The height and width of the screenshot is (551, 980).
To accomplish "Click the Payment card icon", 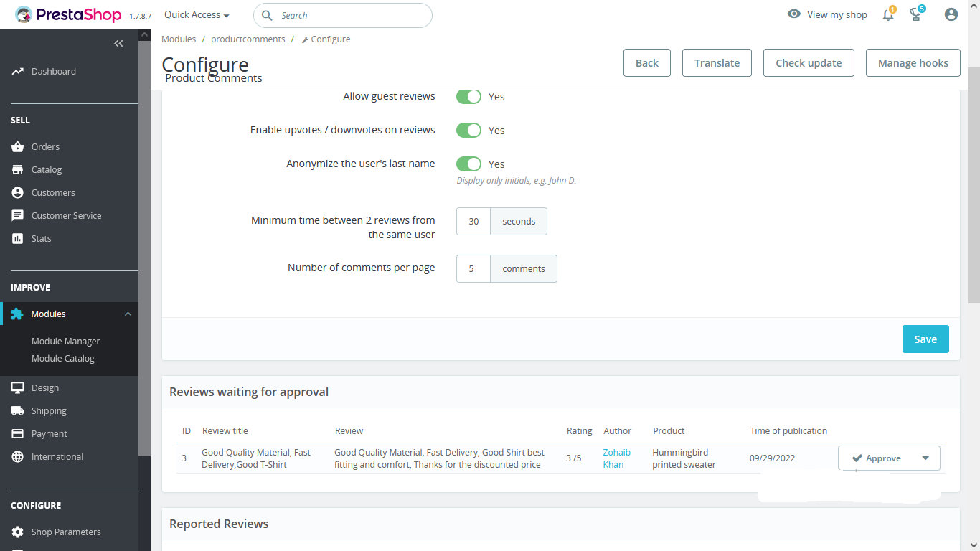I will point(17,434).
